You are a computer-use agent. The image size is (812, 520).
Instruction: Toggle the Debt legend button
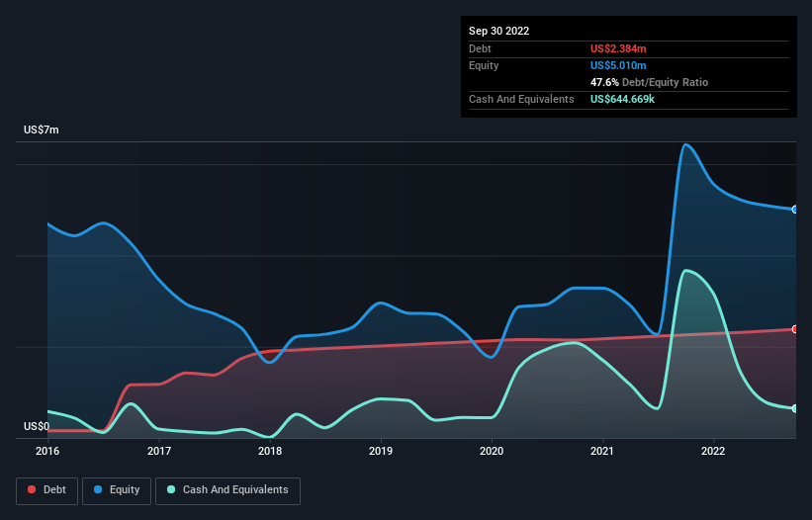tap(46, 490)
